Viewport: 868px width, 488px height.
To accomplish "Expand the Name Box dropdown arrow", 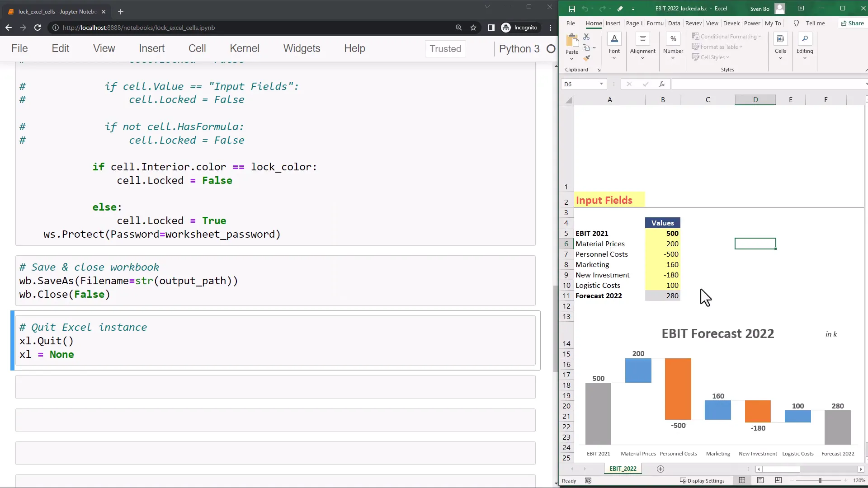I will [x=601, y=84].
